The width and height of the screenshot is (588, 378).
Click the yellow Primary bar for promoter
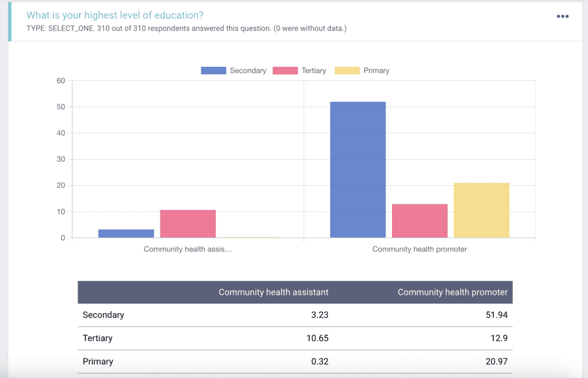point(481,210)
